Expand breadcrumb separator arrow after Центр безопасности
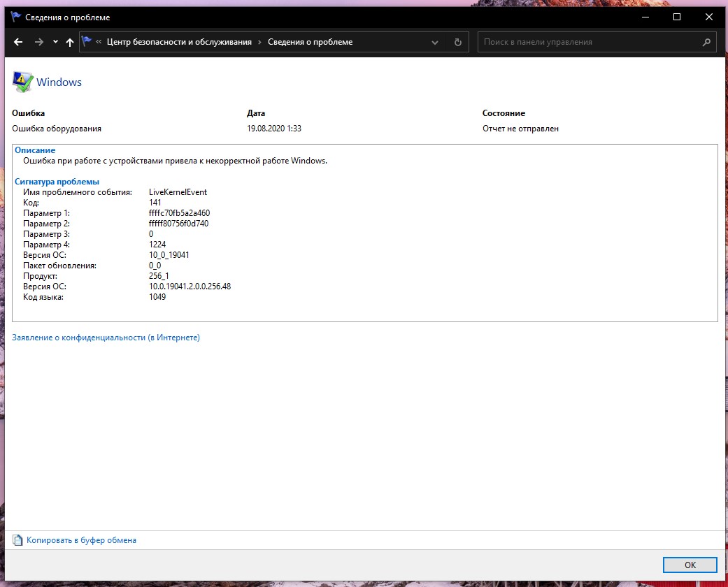 (x=259, y=42)
